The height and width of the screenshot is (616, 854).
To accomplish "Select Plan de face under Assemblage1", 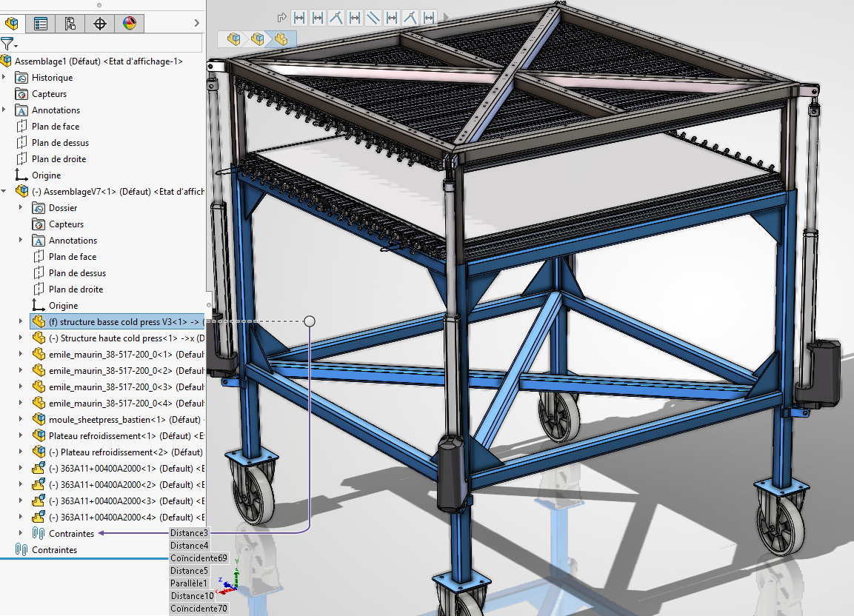I will tap(55, 127).
